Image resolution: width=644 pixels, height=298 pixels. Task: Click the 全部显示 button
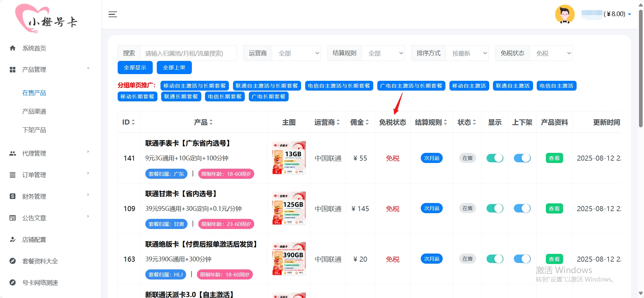(x=135, y=67)
